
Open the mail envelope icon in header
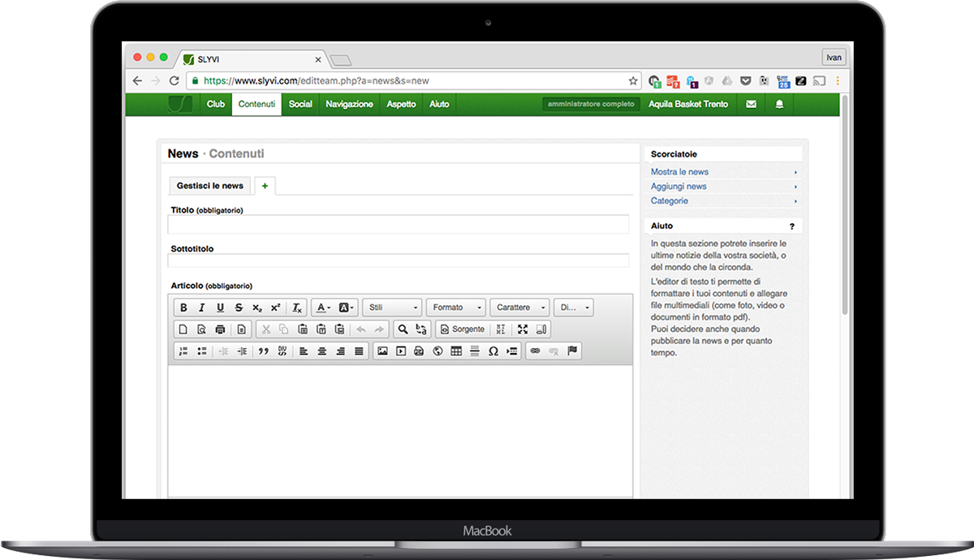pyautogui.click(x=751, y=104)
